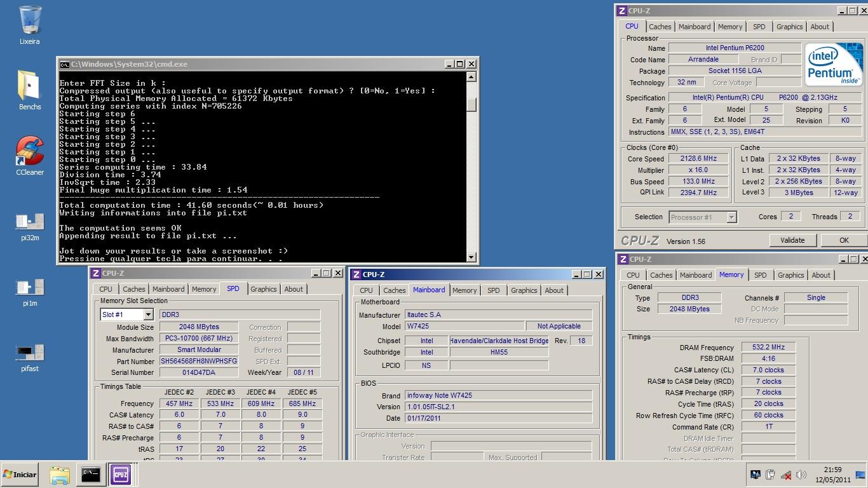Click the Part Number field SH564568FH8NWPHSFG

(199, 361)
